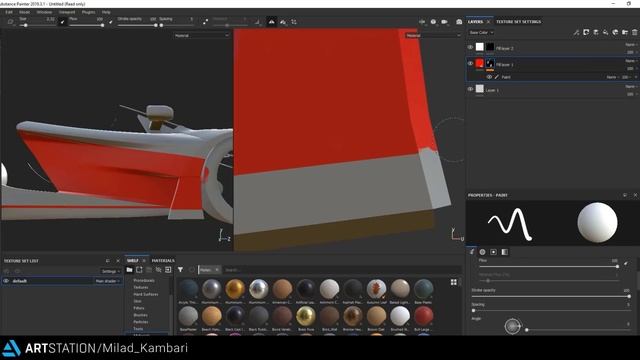Click the Shelf filter funnel icon
This screenshot has width=640, height=360.
click(x=180, y=270)
